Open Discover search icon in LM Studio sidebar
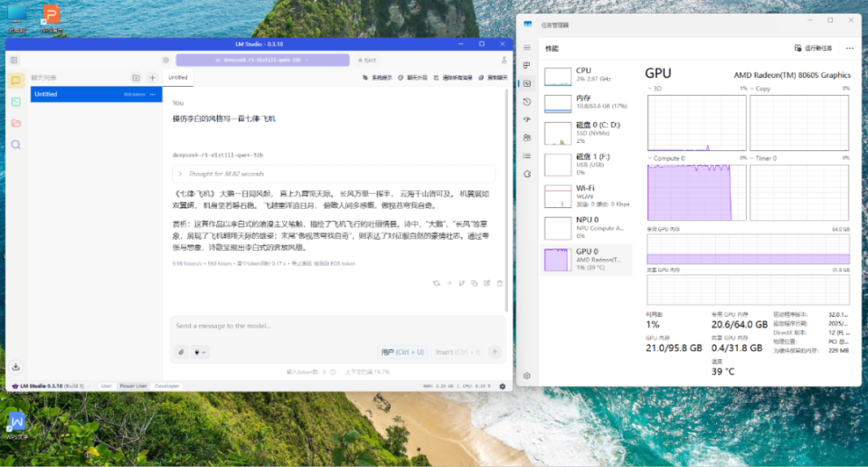Viewport: 868px width, 467px height. coord(15,145)
